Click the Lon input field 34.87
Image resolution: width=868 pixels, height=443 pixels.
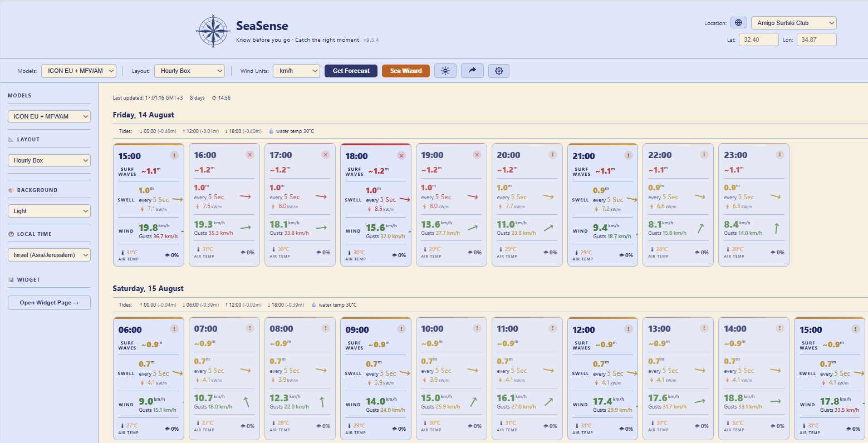(817, 40)
